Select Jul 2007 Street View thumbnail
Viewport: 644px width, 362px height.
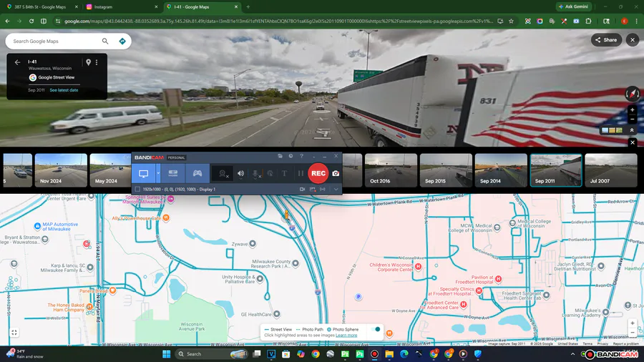[611, 170]
